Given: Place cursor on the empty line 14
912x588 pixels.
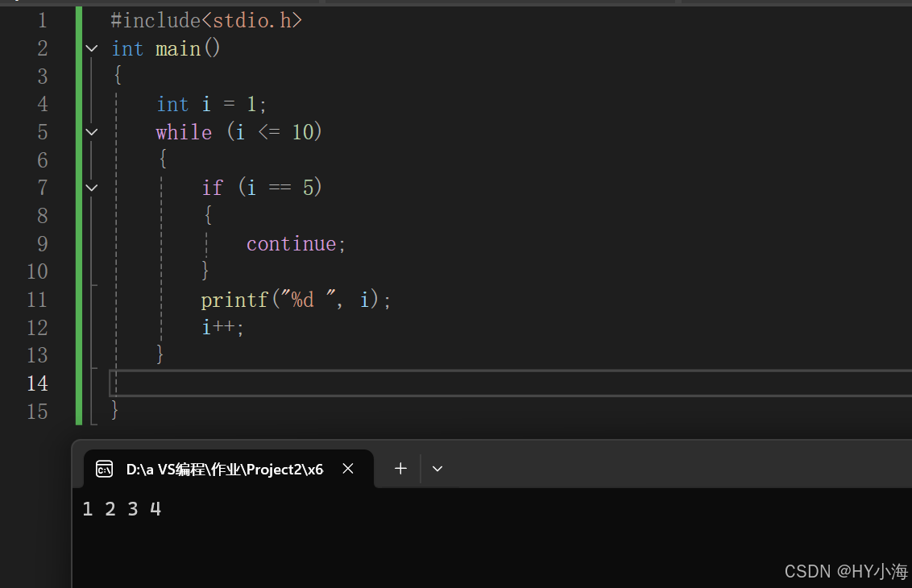Looking at the screenshot, I should 511,383.
